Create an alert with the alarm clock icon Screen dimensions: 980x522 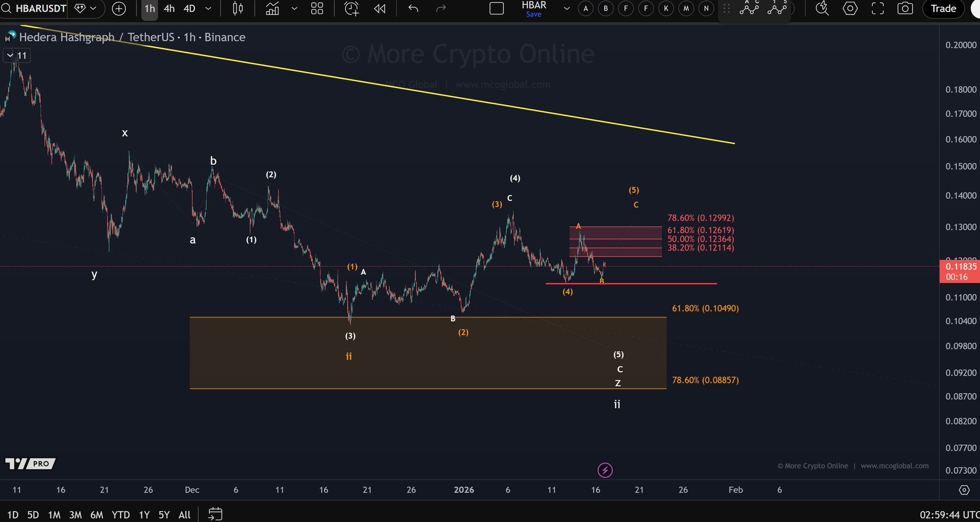coord(351,9)
